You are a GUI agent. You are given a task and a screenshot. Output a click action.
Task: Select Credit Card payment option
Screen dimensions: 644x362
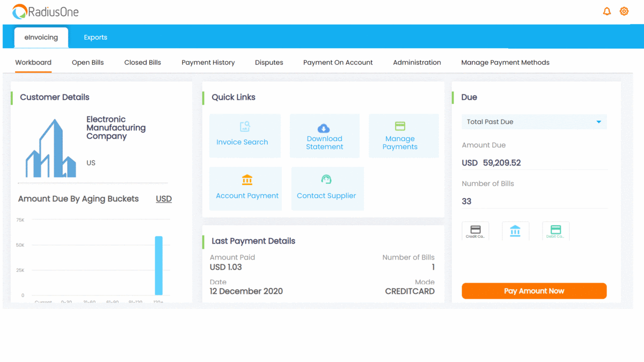point(475,231)
